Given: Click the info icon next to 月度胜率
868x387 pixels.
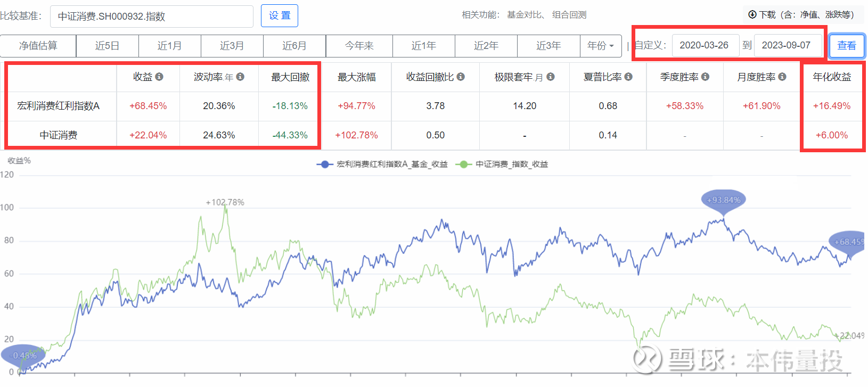Looking at the screenshot, I should 782,77.
